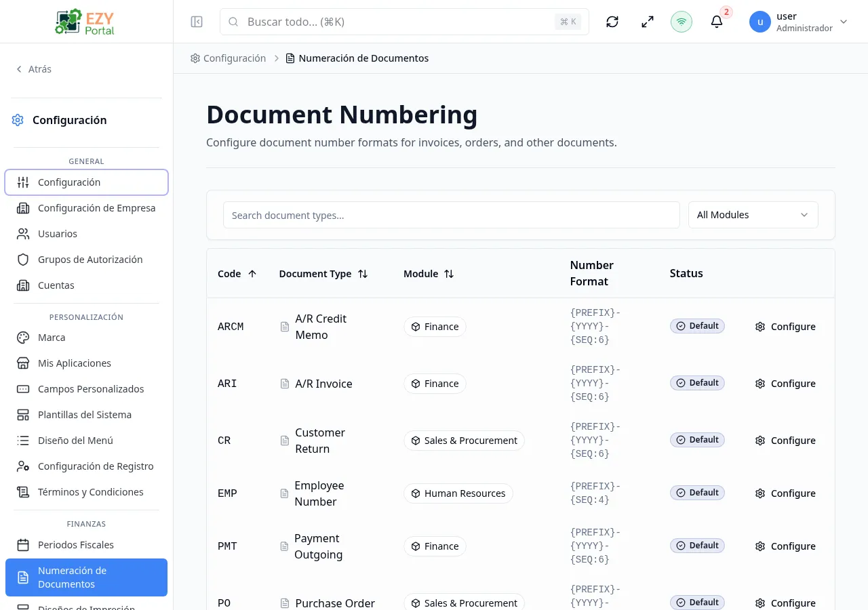Open the All Modules filter dropdown

click(x=753, y=215)
